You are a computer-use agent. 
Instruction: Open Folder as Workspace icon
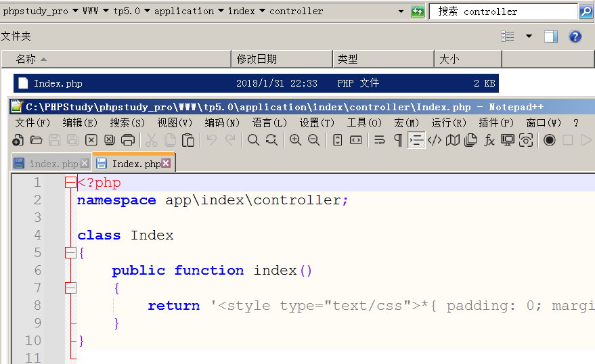[x=508, y=140]
